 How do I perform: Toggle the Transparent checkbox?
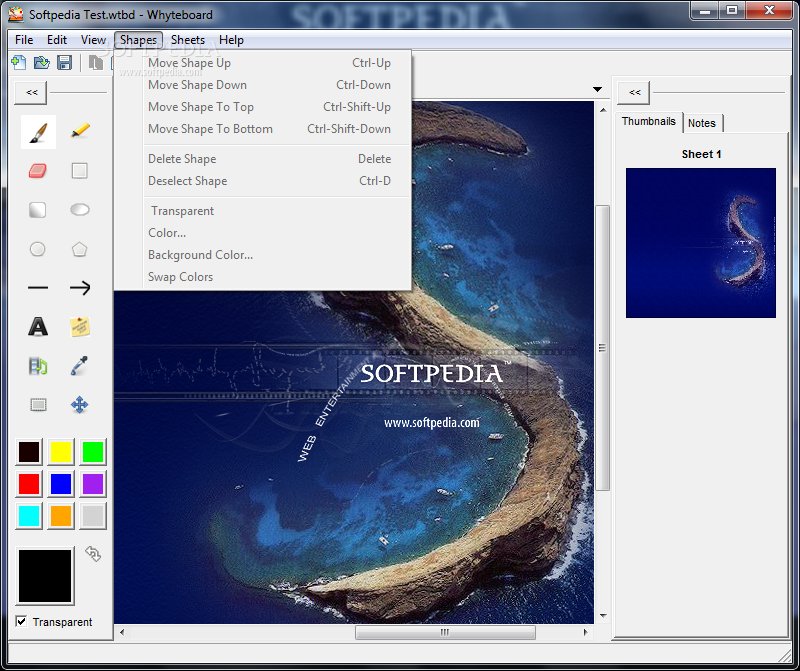pyautogui.click(x=21, y=622)
